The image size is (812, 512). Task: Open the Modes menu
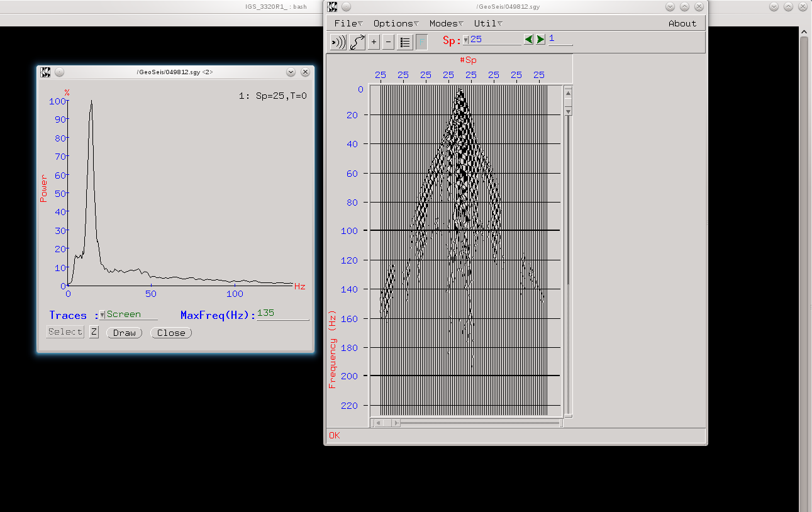(445, 23)
